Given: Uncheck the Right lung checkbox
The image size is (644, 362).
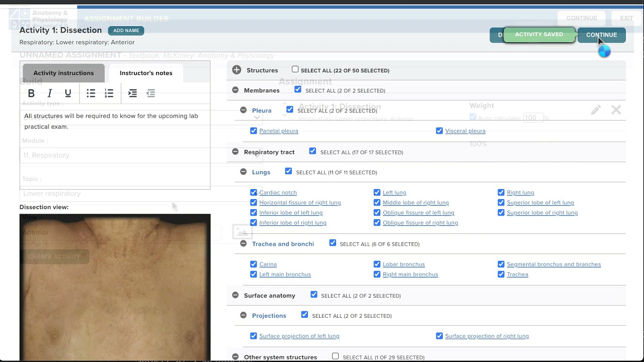Looking at the screenshot, I should pyautogui.click(x=501, y=193).
